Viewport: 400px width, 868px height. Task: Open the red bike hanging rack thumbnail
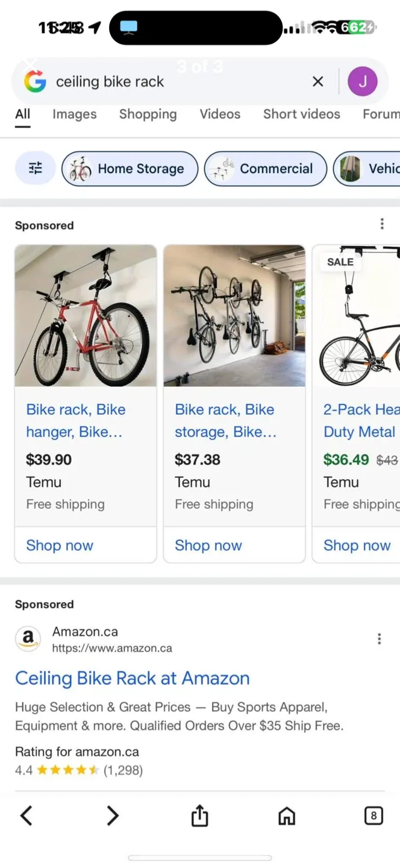[x=86, y=315]
